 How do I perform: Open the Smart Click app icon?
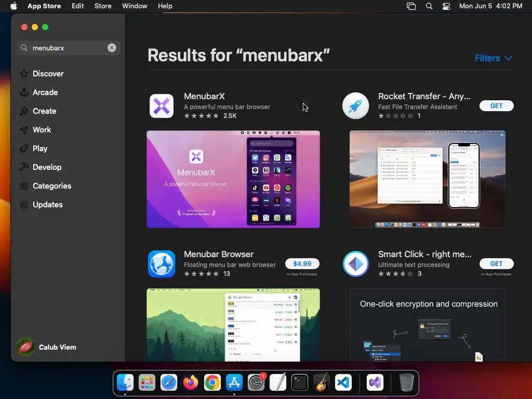(x=355, y=264)
